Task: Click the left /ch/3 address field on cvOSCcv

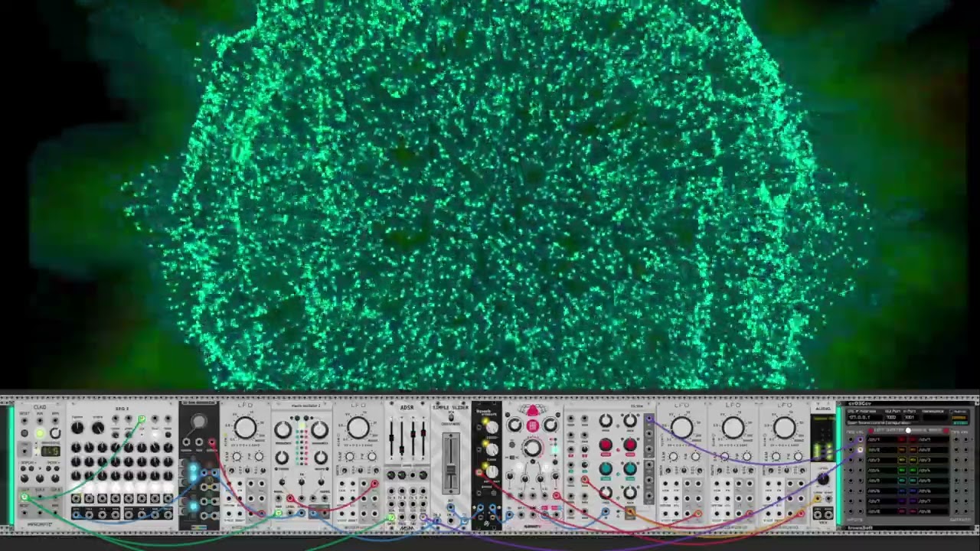Action: click(882, 460)
